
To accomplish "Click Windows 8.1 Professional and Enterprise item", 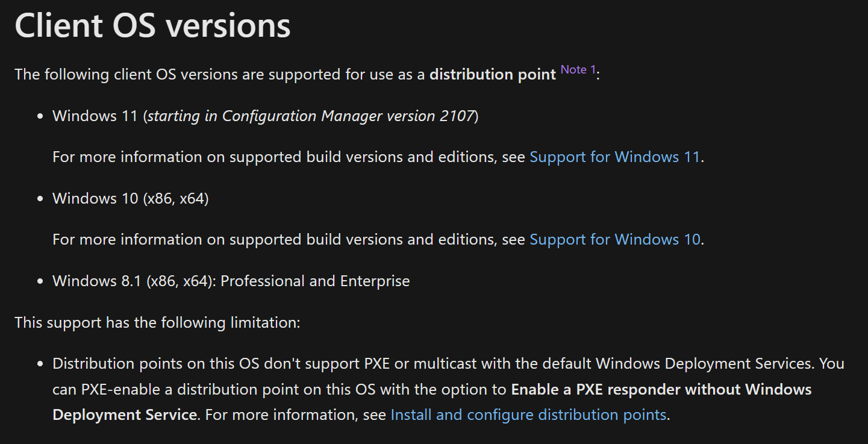I will [x=231, y=281].
